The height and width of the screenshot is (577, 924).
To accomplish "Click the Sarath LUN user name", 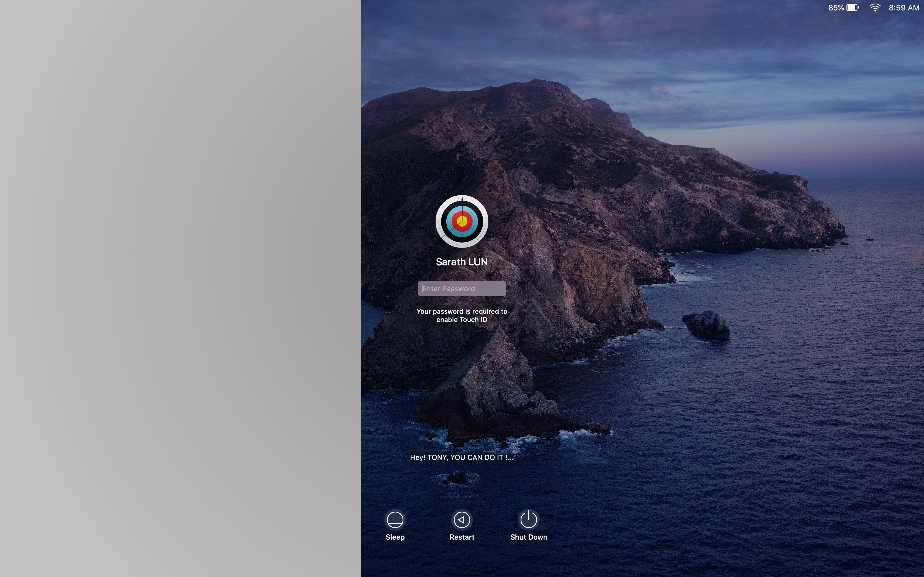I will click(x=462, y=262).
